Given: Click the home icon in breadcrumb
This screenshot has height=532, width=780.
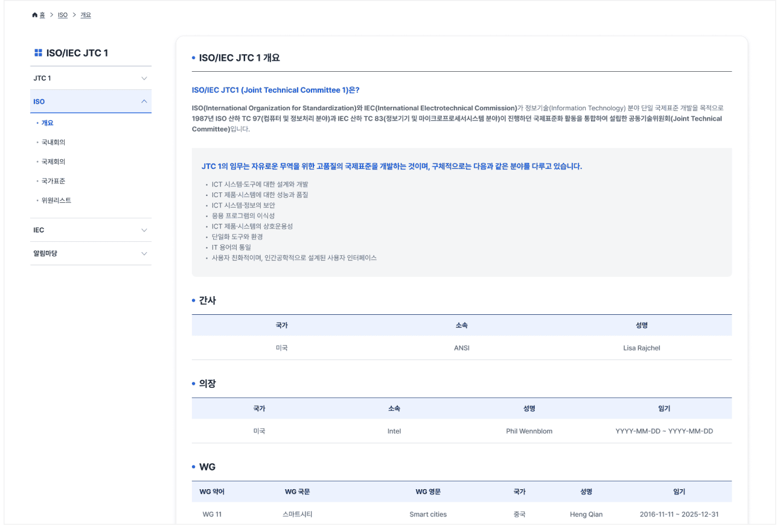Looking at the screenshot, I should click(x=34, y=15).
